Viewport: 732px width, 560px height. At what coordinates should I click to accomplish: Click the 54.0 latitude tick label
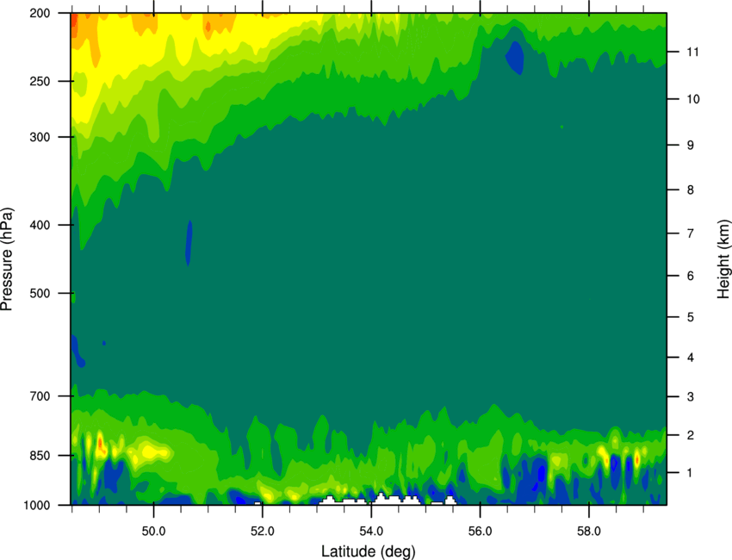[x=371, y=532]
